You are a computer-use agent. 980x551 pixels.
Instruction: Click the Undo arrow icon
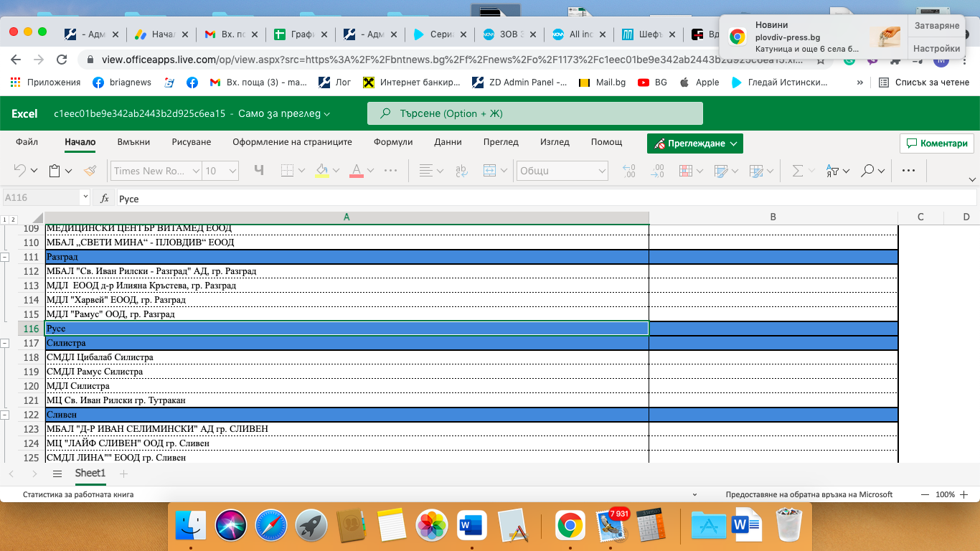(20, 171)
